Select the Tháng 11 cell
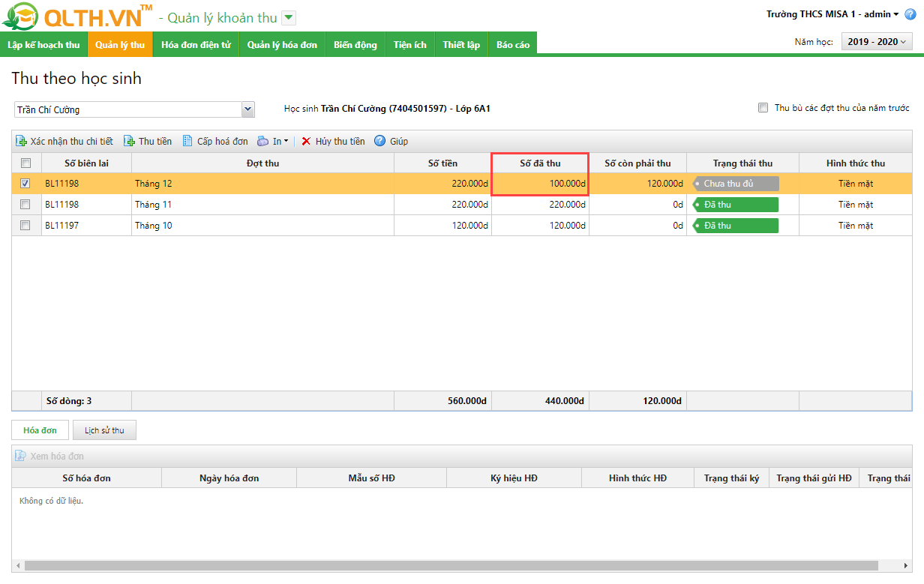Image resolution: width=924 pixels, height=584 pixels. click(262, 205)
